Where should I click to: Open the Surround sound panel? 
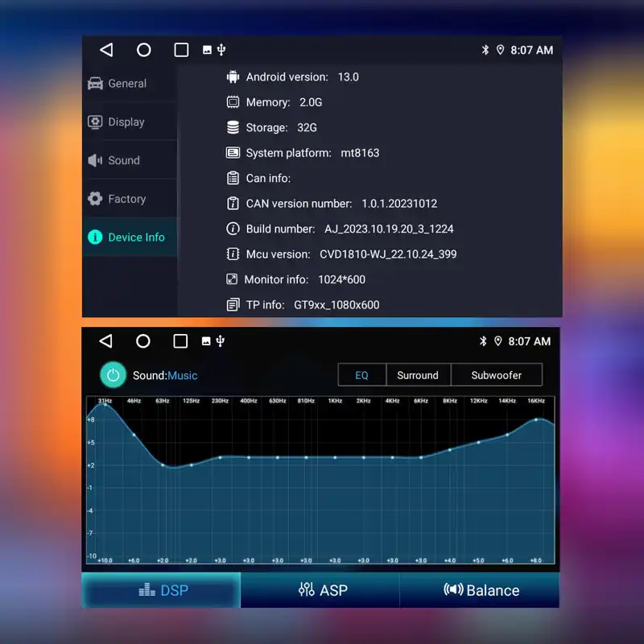(x=419, y=375)
